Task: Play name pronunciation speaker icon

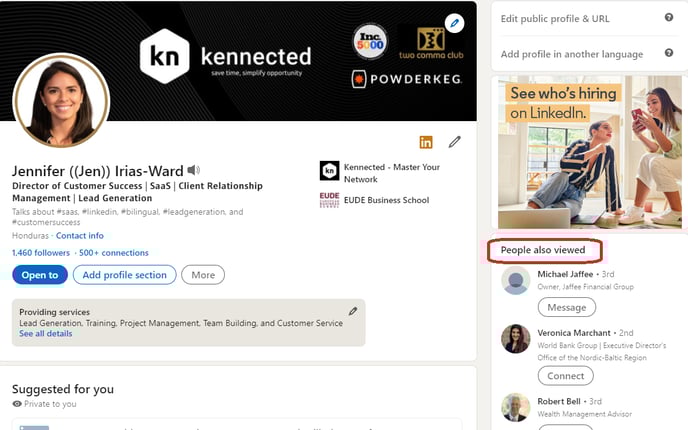Action: pyautogui.click(x=194, y=170)
